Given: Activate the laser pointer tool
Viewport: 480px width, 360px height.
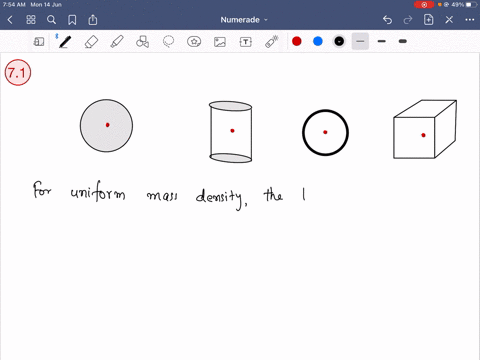Looking at the screenshot, I should click(x=272, y=42).
